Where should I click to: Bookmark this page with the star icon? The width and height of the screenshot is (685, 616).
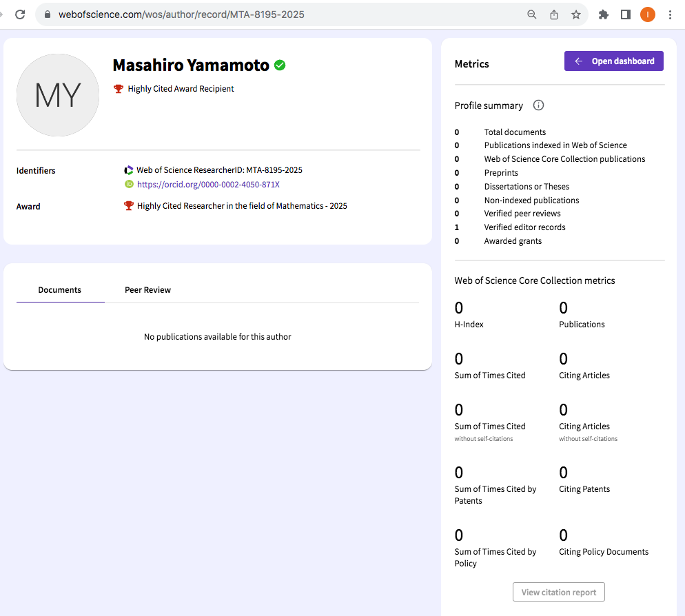tap(576, 14)
